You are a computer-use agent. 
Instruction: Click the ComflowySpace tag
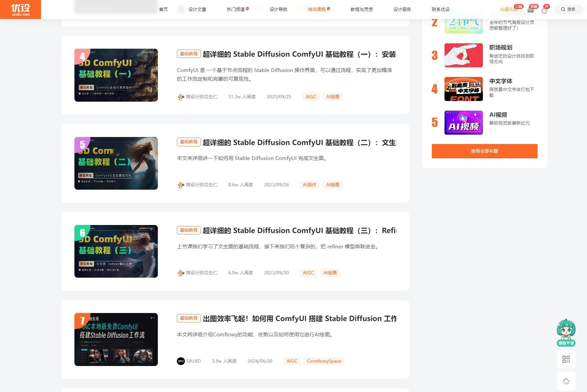pyautogui.click(x=324, y=361)
